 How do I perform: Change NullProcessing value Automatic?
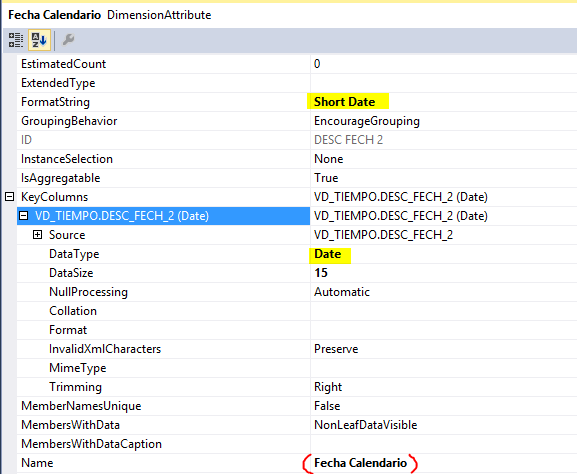(x=341, y=292)
